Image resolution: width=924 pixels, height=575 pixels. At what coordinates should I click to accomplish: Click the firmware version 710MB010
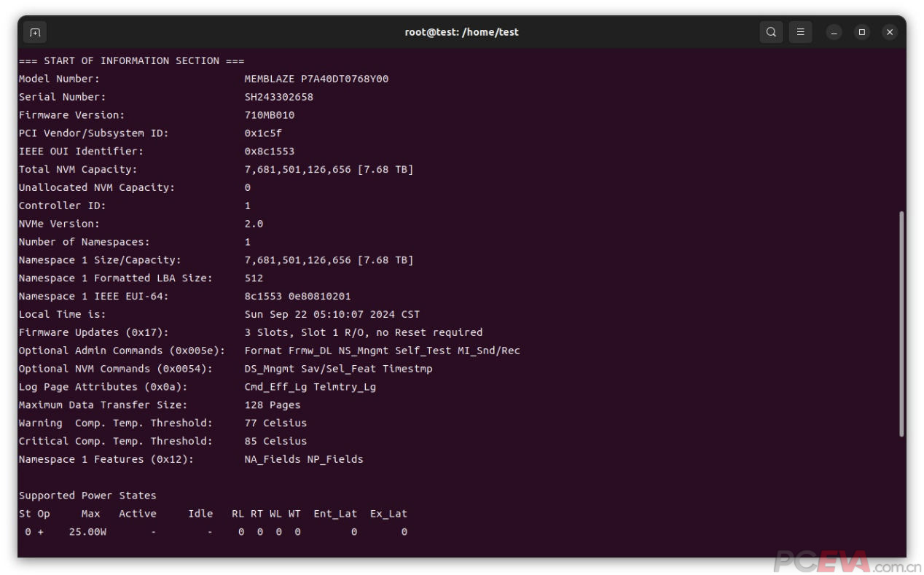(x=270, y=115)
